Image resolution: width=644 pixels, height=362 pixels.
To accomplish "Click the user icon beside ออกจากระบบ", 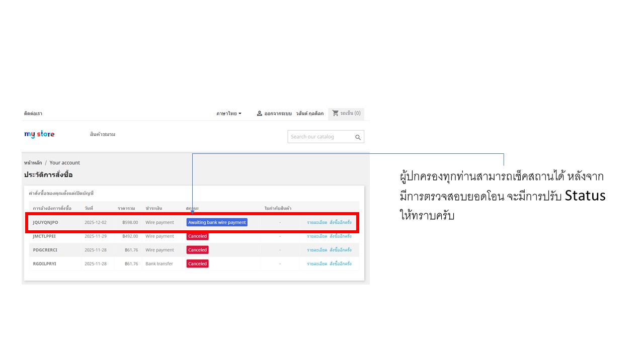I will coord(260,114).
